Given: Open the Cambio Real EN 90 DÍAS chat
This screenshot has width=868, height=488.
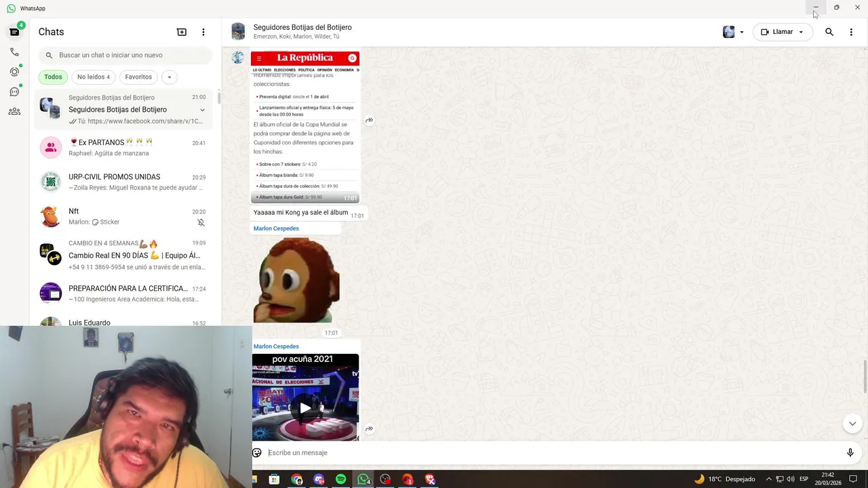Looking at the screenshot, I should coord(123,255).
